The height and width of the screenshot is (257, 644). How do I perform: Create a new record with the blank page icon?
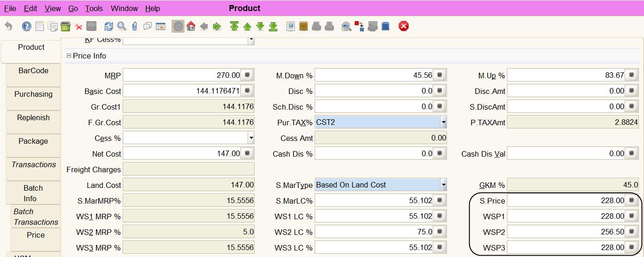pyautogui.click(x=40, y=26)
